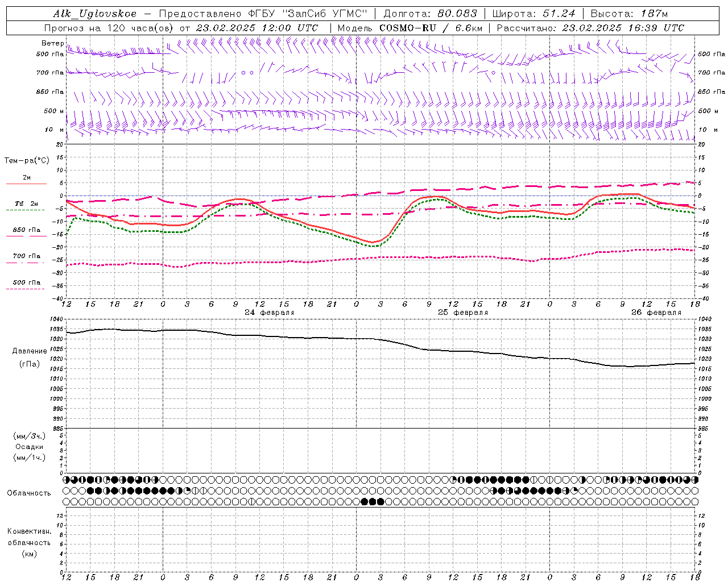Select the Давление pressure panel label
This screenshot has width=728, height=582.
(30, 351)
